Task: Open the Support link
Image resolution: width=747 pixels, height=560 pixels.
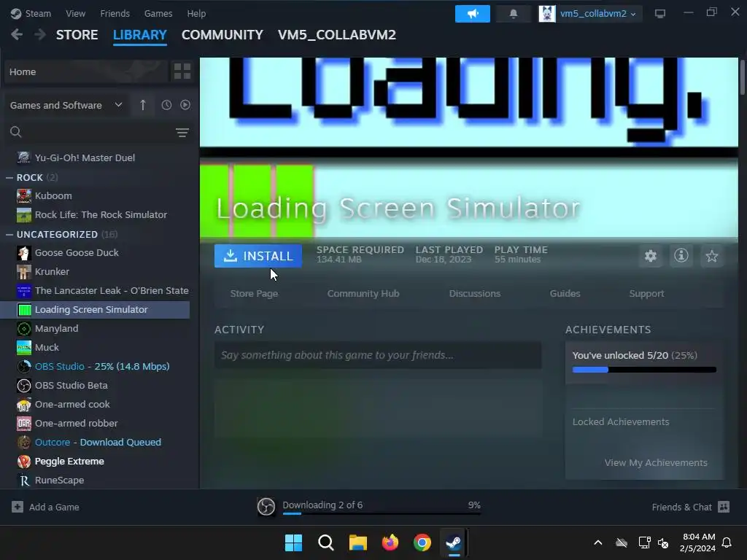Action: (646, 294)
